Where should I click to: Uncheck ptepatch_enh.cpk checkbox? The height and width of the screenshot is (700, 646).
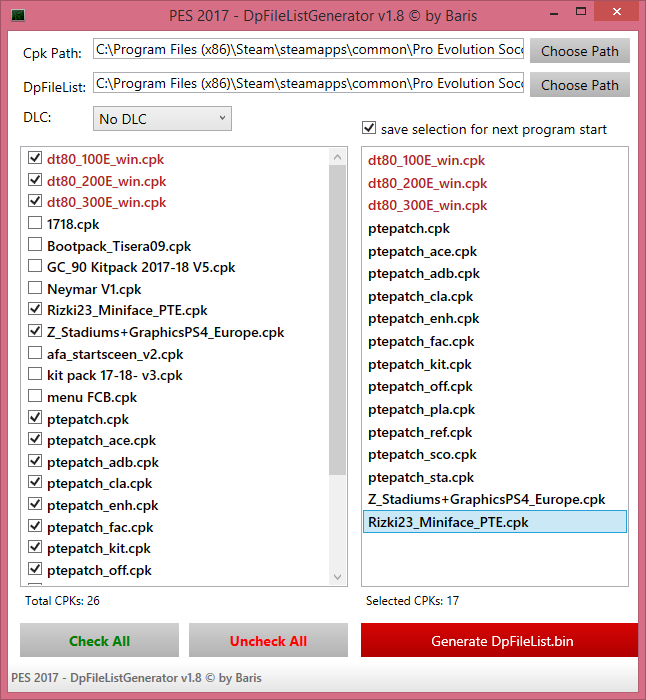coord(35,504)
